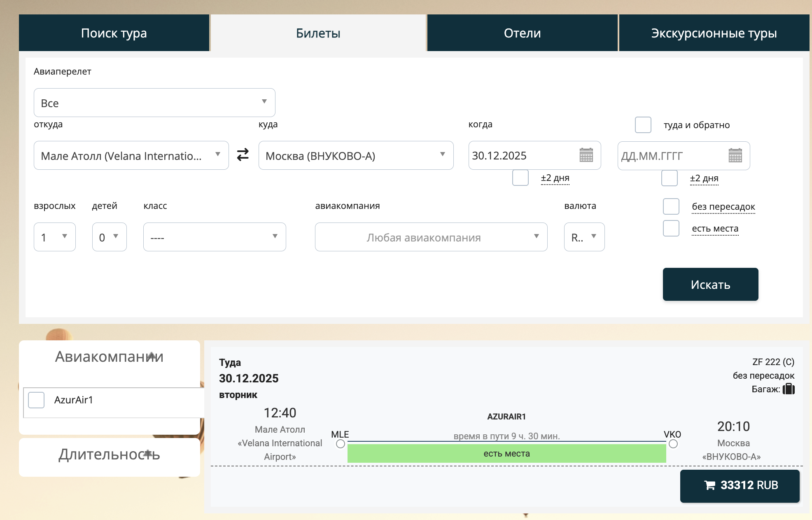Toggle the есть места checkbox

pos(671,228)
